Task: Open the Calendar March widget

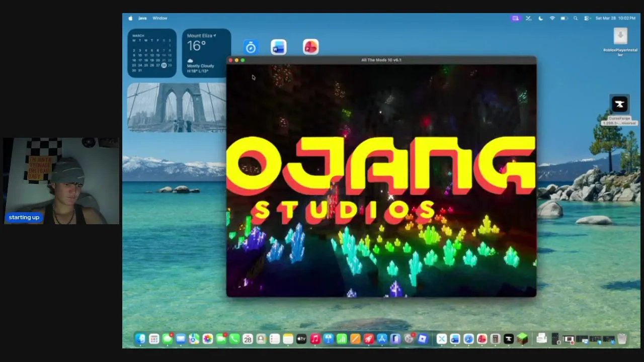Action: (152, 53)
